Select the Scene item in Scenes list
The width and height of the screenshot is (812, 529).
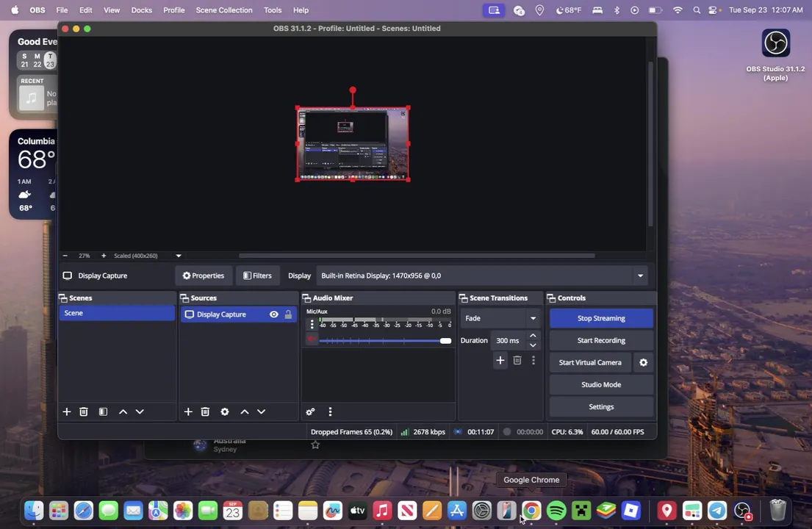pos(117,313)
